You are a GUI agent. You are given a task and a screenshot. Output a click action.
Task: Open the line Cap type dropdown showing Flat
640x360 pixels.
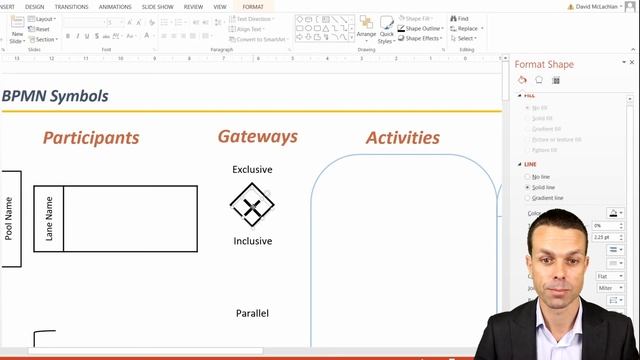pyautogui.click(x=610, y=276)
